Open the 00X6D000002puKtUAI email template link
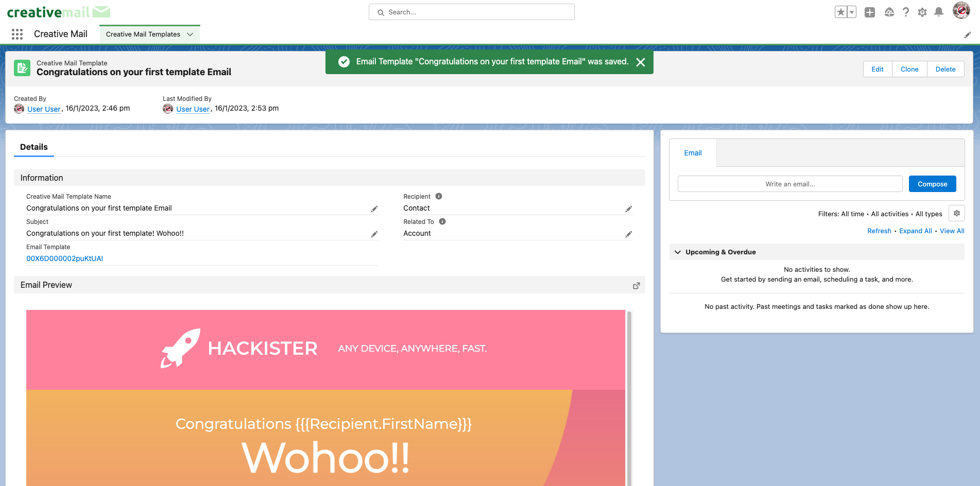The height and width of the screenshot is (486, 980). [x=65, y=258]
